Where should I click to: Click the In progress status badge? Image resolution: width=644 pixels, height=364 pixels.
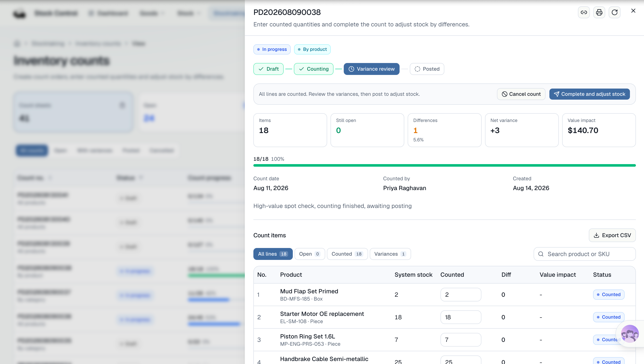(x=272, y=49)
